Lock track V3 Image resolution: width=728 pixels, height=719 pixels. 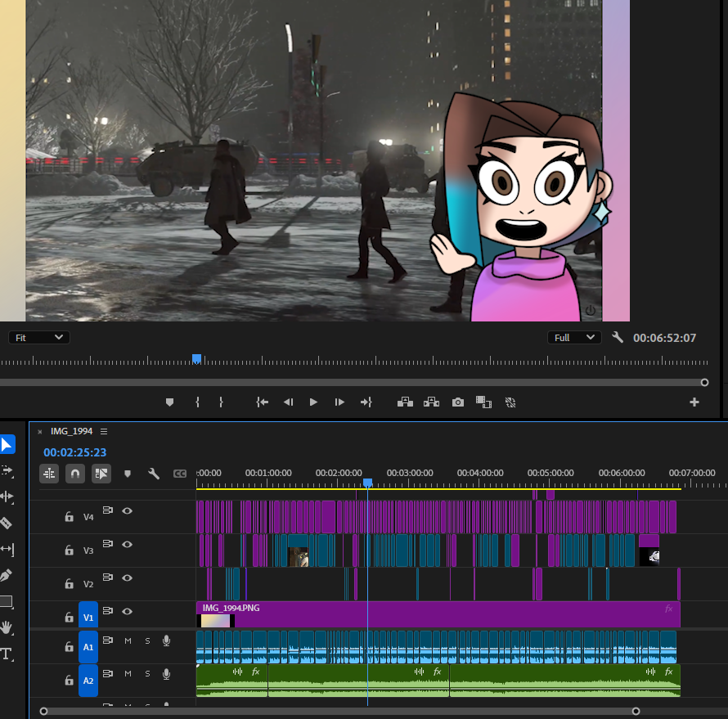[70, 550]
